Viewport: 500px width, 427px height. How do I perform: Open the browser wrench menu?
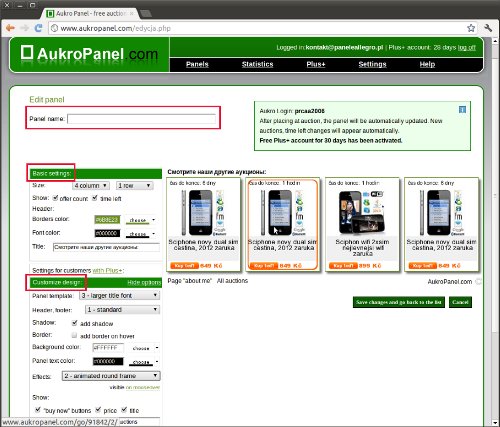[488, 28]
